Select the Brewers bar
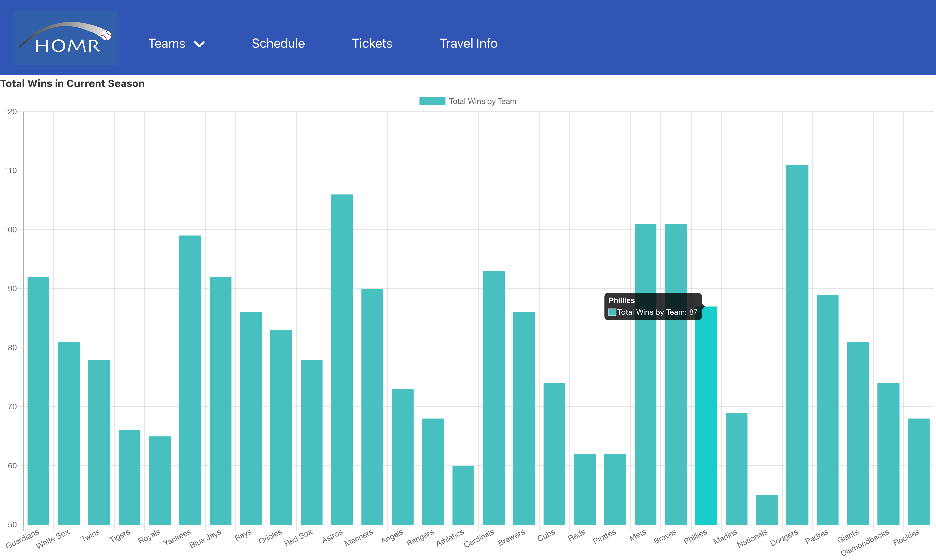The width and height of the screenshot is (936, 560). click(x=524, y=418)
